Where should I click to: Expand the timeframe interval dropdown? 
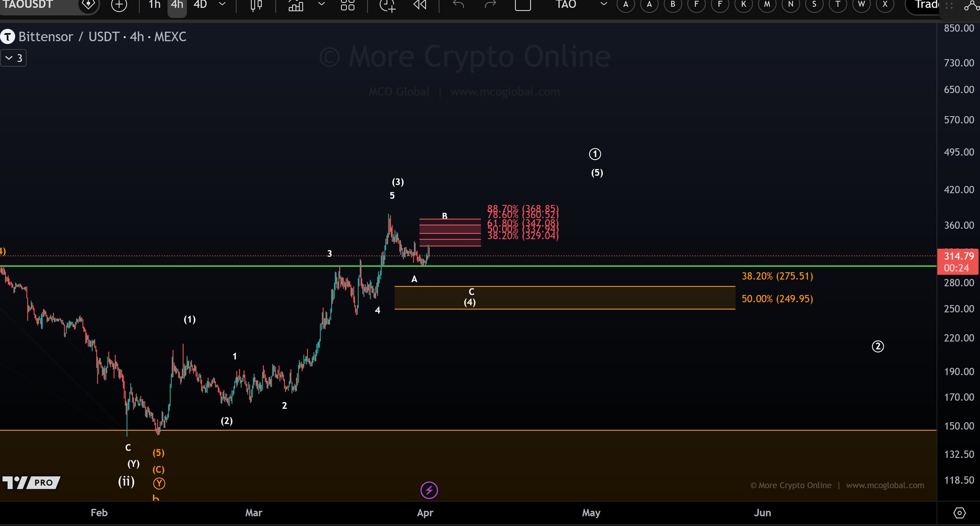pos(222,5)
